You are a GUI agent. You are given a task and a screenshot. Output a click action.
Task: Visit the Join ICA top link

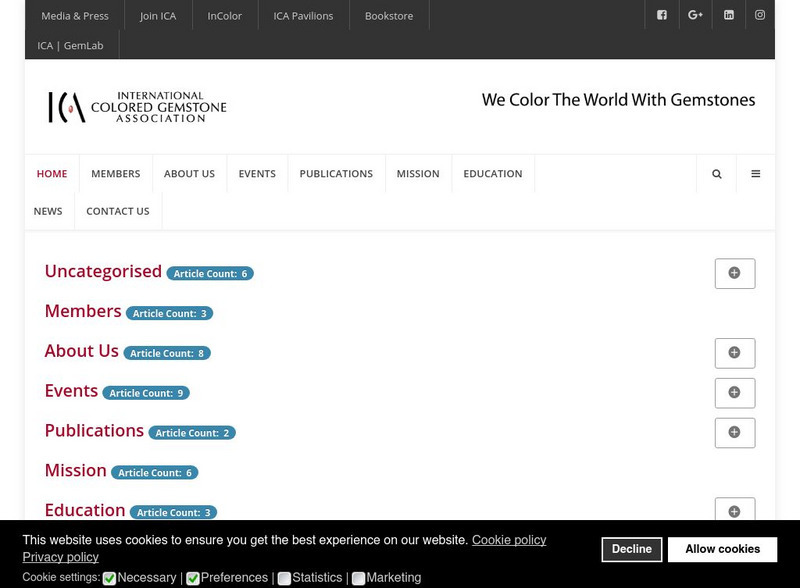point(158,16)
